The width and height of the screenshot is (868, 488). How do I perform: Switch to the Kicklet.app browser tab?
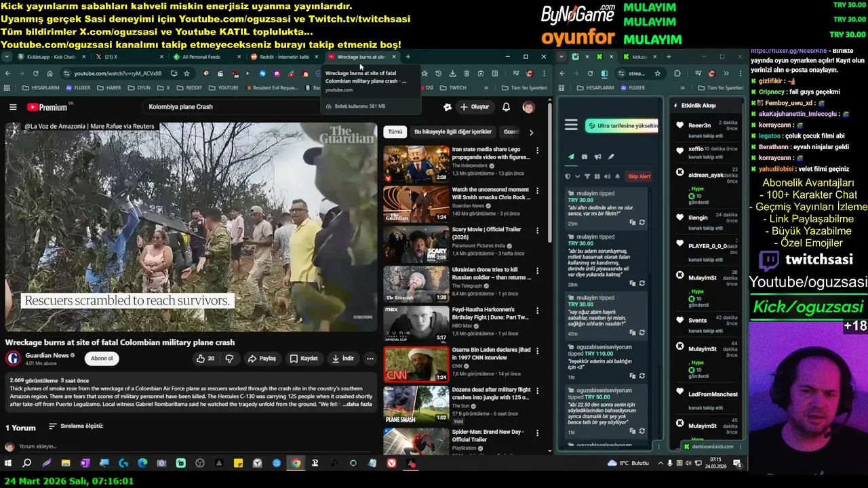(x=51, y=57)
